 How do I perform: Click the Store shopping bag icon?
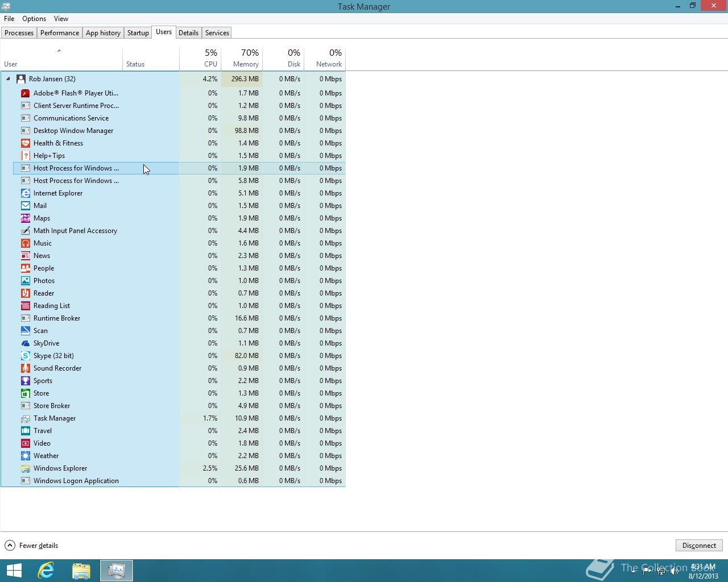coord(25,393)
